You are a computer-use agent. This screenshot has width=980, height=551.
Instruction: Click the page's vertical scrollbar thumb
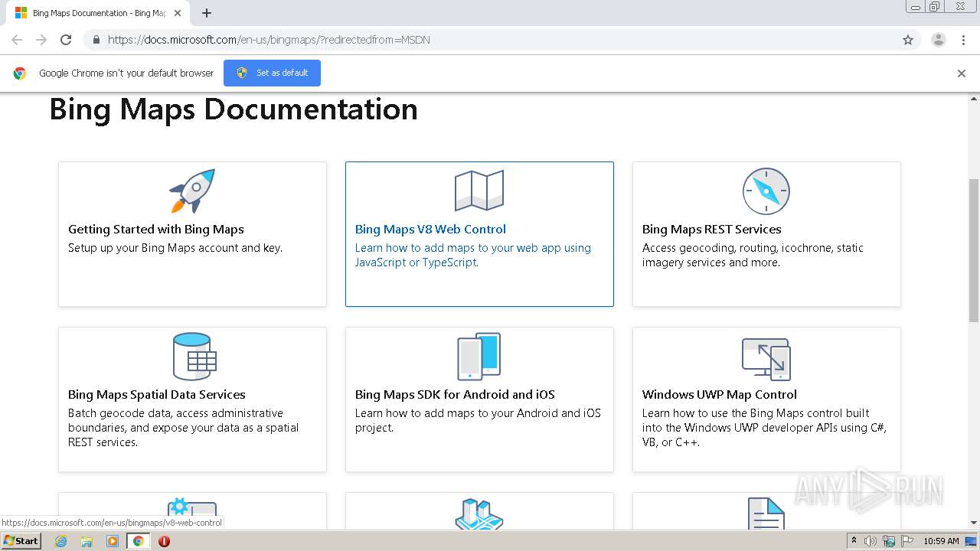(x=974, y=249)
